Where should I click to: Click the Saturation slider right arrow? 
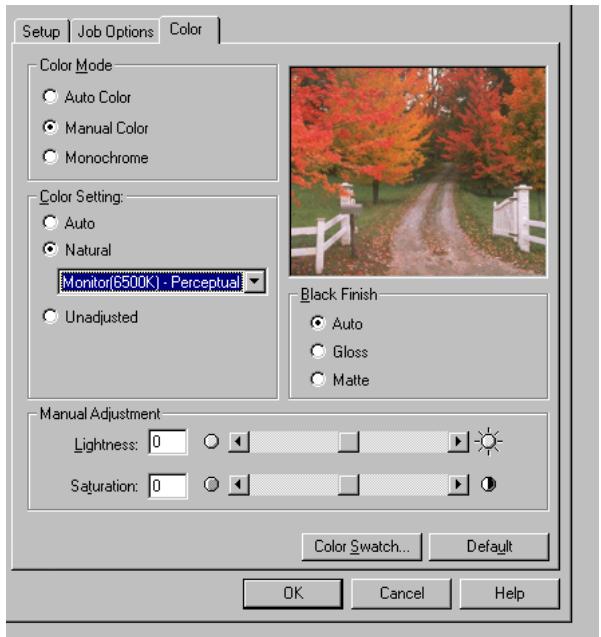point(458,485)
